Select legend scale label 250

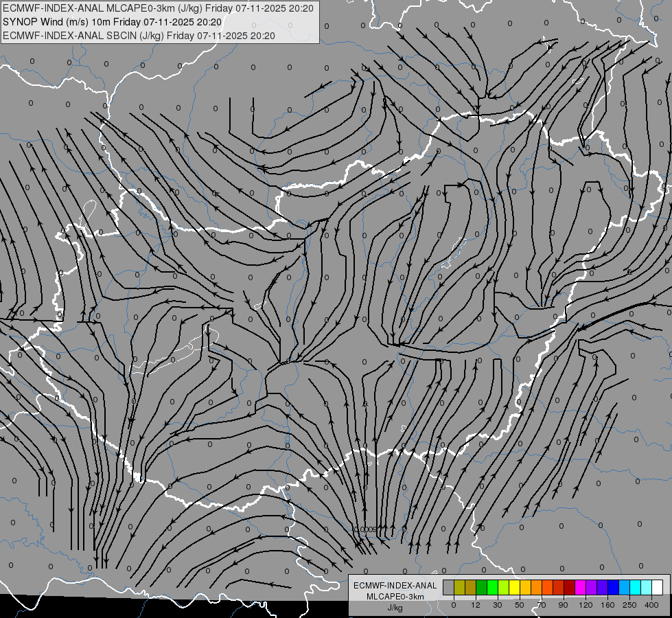tap(629, 605)
